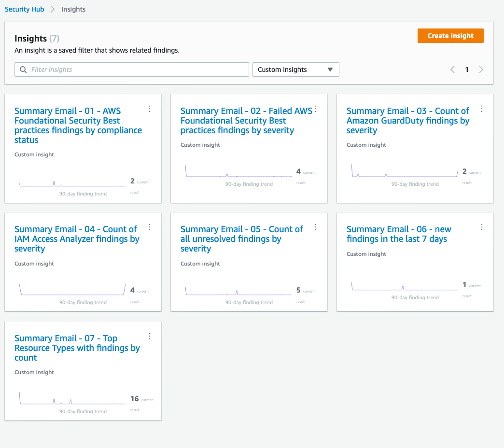
Task: Open the actions menu on Summary Email - 01 card
Action: pos(150,109)
